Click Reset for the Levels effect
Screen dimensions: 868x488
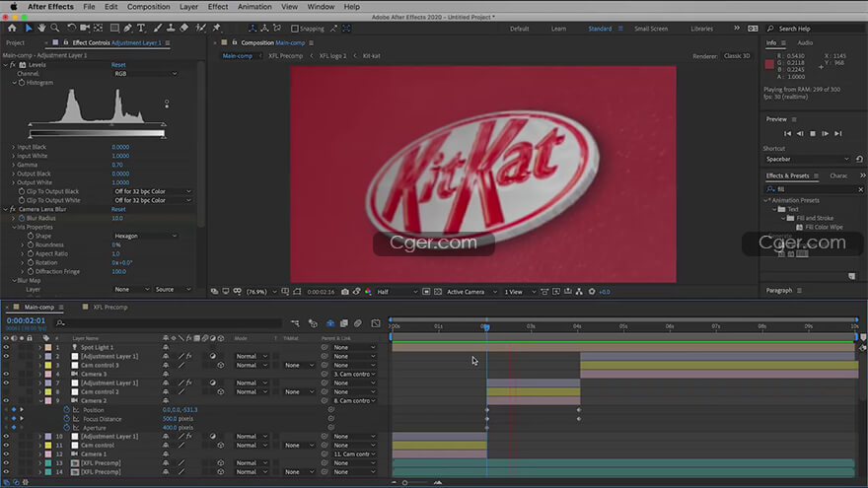[x=118, y=64]
